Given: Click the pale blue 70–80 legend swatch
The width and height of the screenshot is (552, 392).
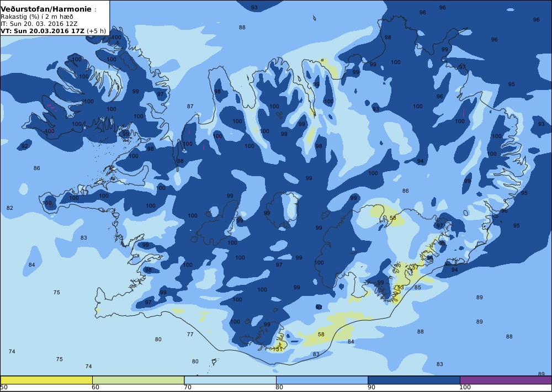Looking at the screenshot, I should point(230,380).
